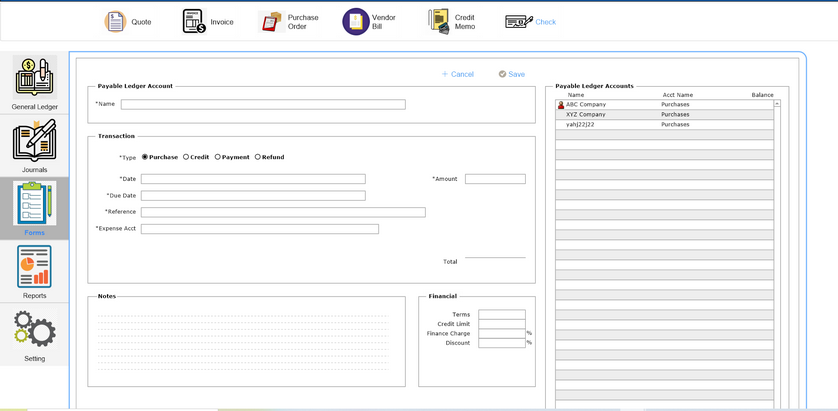This screenshot has height=411, width=838.
Task: Click the Save button
Action: click(511, 74)
